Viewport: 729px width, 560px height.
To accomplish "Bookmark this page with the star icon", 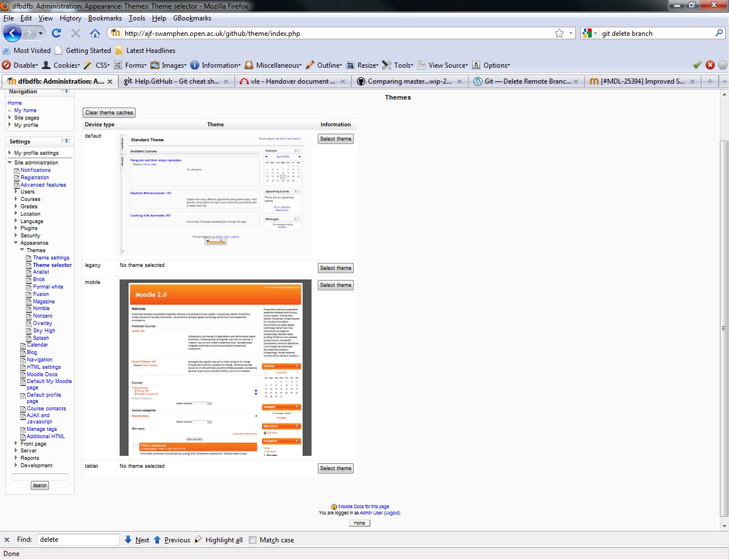I will pyautogui.click(x=559, y=33).
